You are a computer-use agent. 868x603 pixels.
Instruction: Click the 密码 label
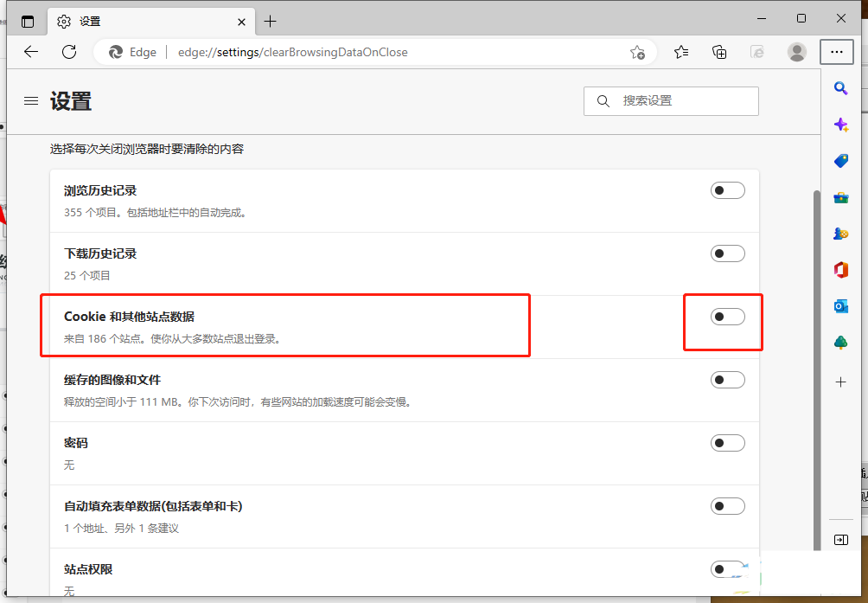click(76, 443)
